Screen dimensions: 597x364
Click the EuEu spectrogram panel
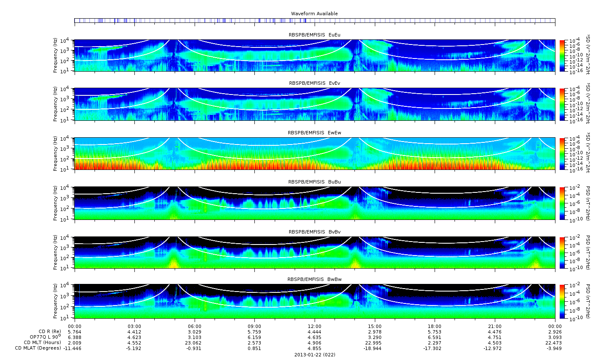tap(315, 56)
